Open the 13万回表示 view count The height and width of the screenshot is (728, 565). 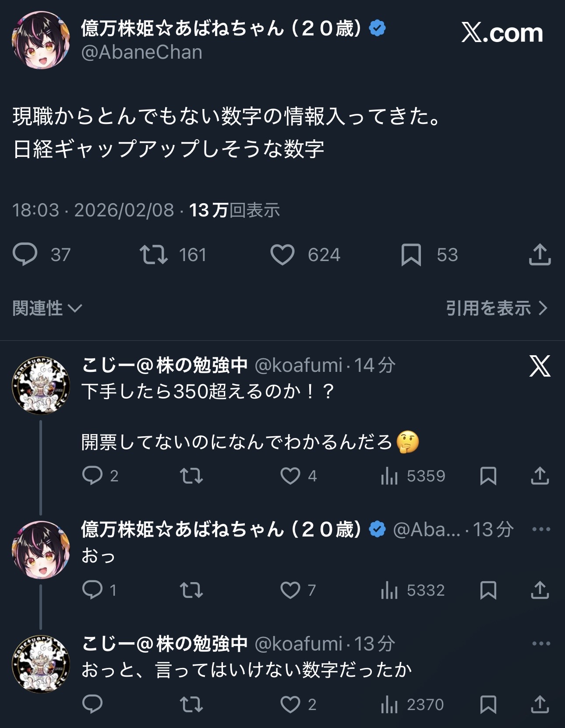(x=234, y=210)
